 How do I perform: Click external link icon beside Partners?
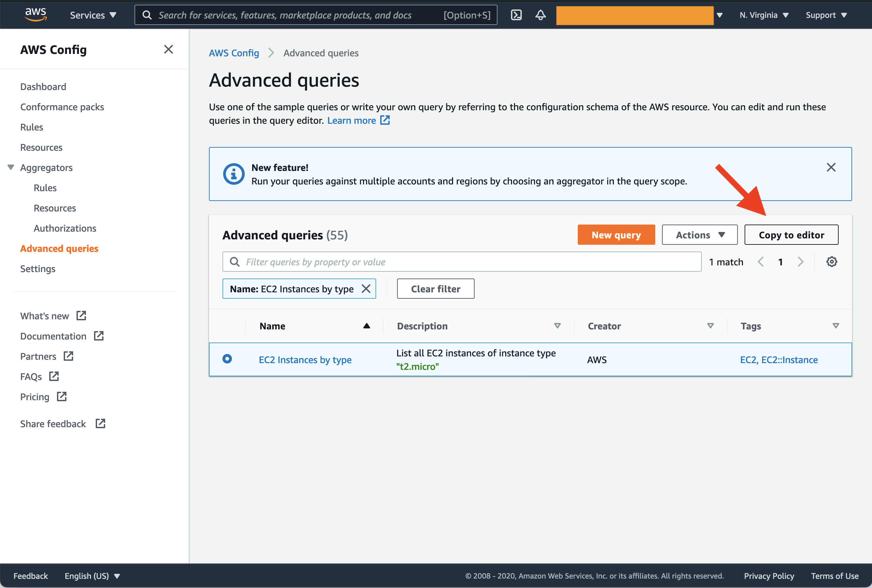pyautogui.click(x=69, y=356)
